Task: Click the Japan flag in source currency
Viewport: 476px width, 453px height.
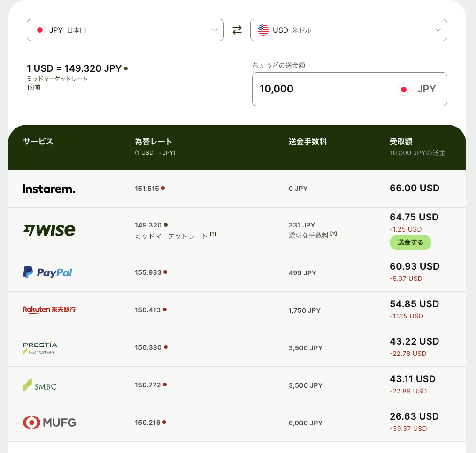Action: [40, 30]
